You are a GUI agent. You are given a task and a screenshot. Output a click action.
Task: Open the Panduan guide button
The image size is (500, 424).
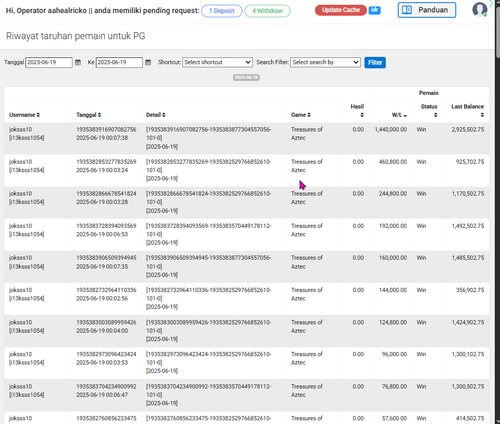(427, 10)
